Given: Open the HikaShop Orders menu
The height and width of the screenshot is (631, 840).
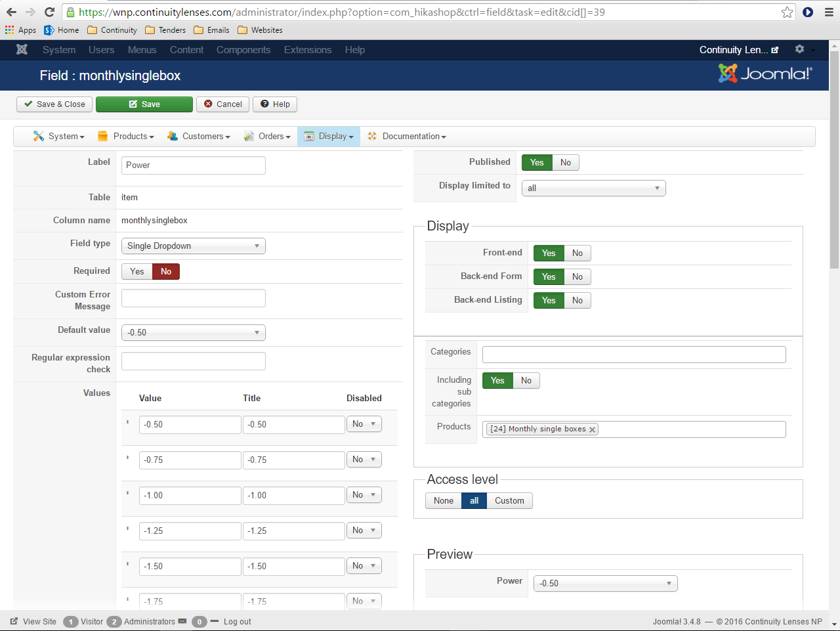Looking at the screenshot, I should 267,137.
